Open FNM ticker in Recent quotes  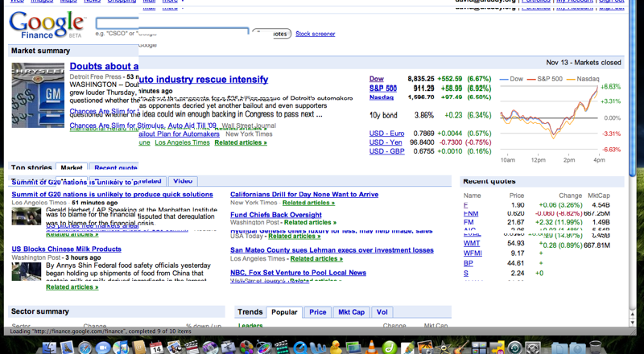click(471, 213)
